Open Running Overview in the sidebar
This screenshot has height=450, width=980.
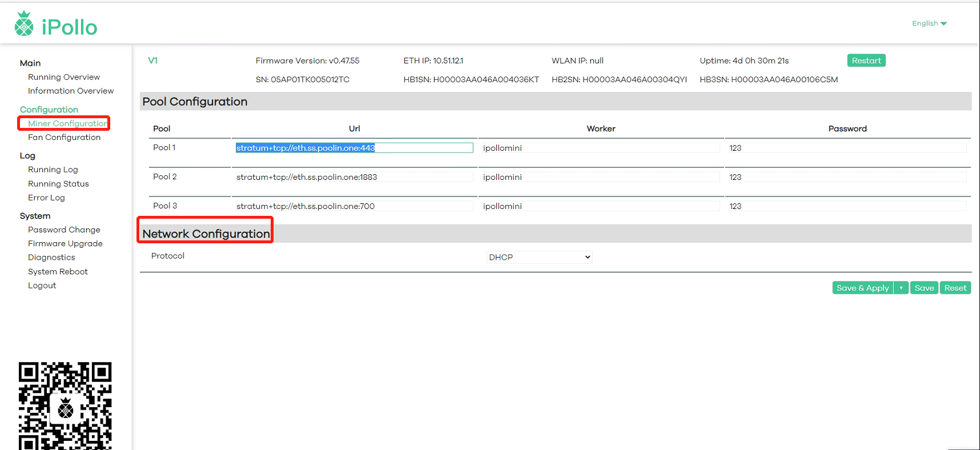tap(64, 77)
